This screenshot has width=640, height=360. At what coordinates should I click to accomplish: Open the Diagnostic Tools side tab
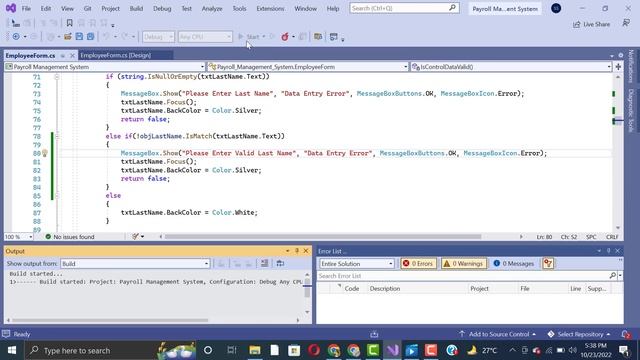[x=631, y=111]
